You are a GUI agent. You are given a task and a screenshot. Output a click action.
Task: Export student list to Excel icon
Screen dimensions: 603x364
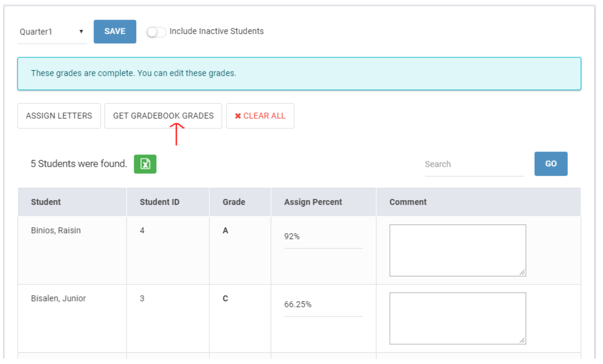(145, 164)
